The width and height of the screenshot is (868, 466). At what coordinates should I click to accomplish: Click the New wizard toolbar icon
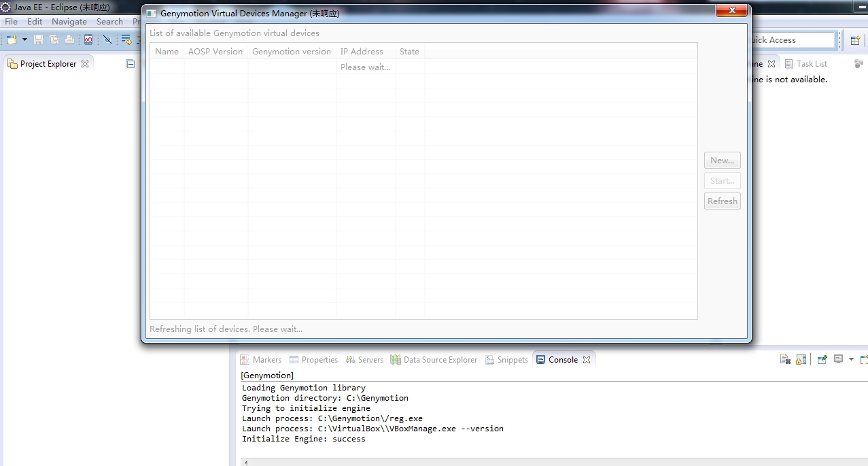point(12,40)
